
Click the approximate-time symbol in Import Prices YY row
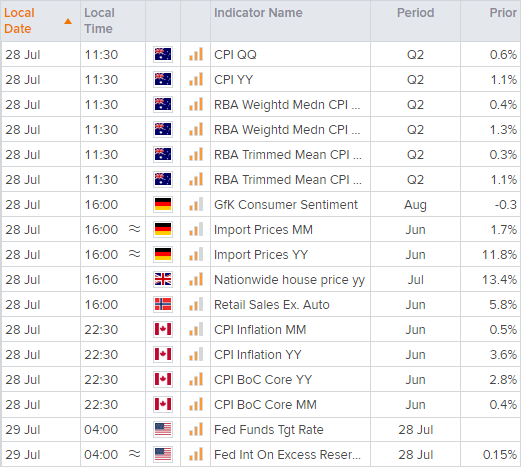(x=135, y=254)
